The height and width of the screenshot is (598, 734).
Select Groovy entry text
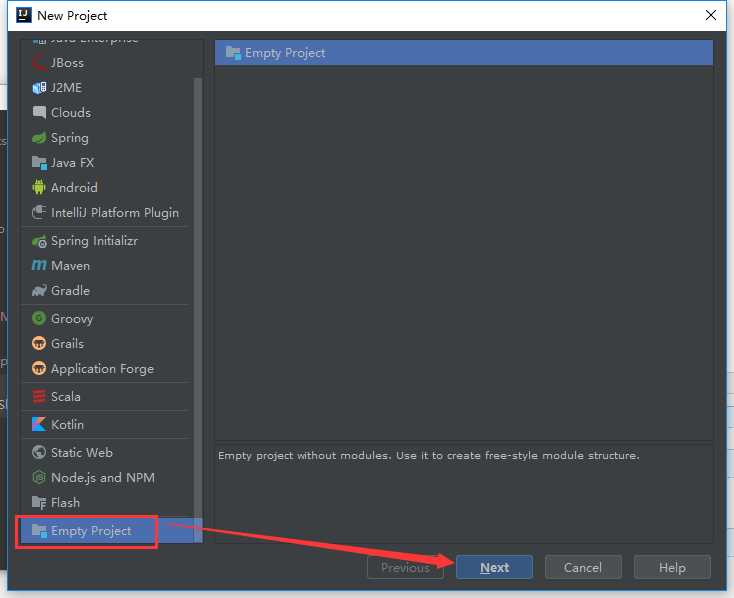[x=72, y=319]
